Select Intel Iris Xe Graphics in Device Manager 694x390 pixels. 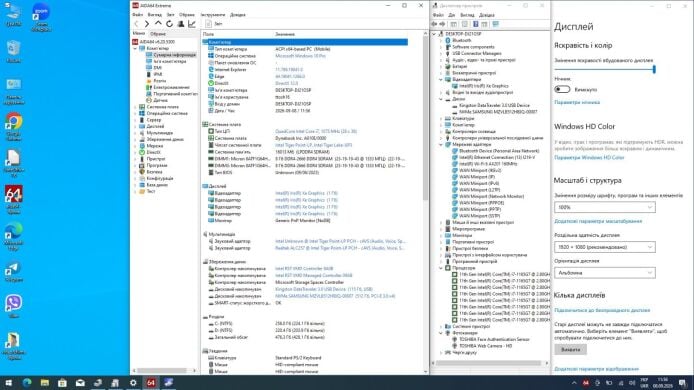483,86
